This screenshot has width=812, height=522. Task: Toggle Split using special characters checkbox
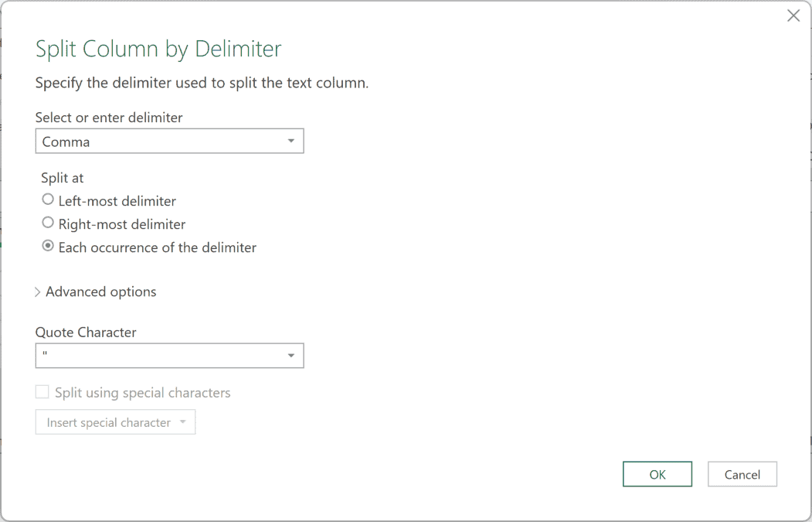[x=42, y=392]
